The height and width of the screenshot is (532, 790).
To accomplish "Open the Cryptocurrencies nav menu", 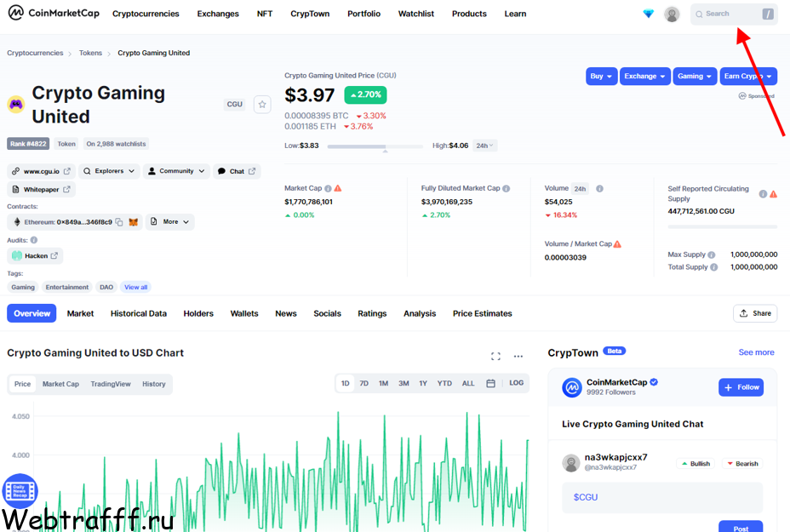I will coord(146,14).
